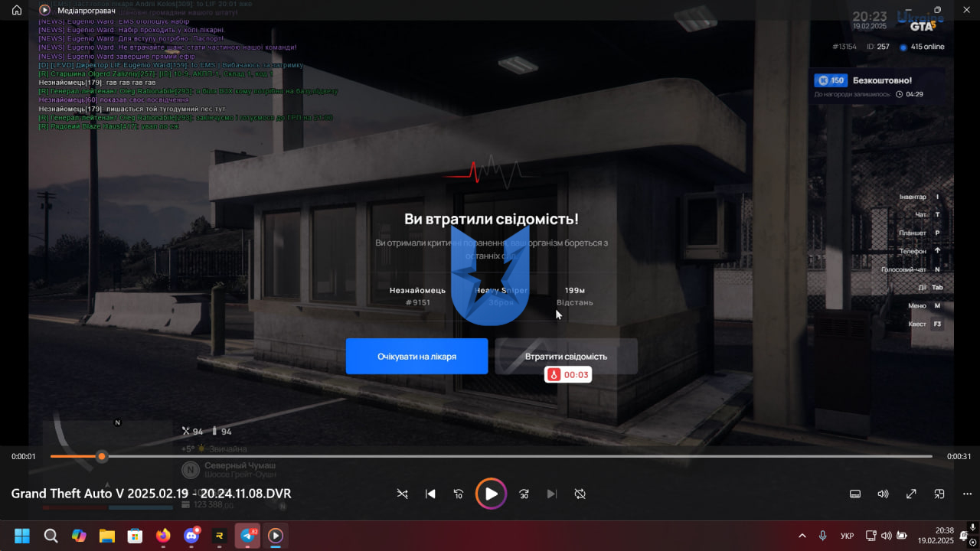Click the microphone tray icon
This screenshot has height=551, width=980.
[x=823, y=536]
